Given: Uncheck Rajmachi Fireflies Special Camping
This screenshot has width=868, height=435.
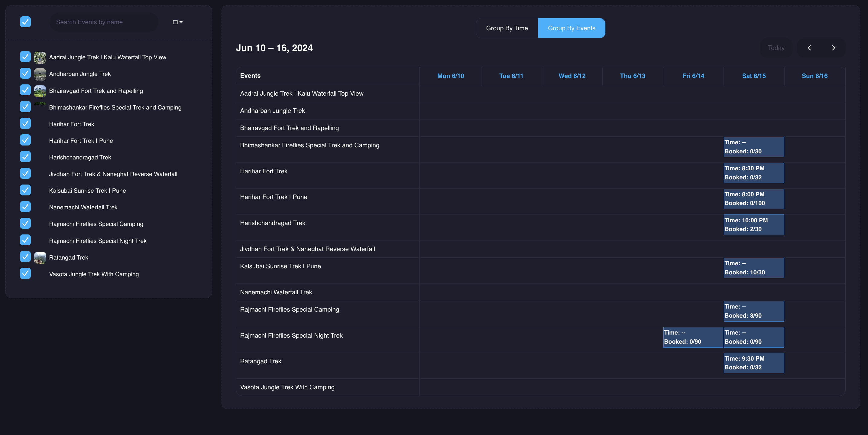Looking at the screenshot, I should pos(25,223).
